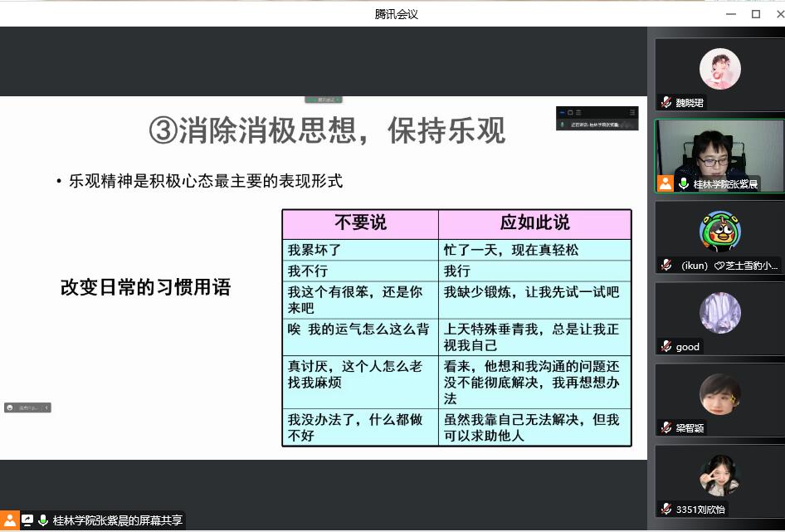Select 3351刘欣怡's avatar thumbnail
The image size is (785, 532).
point(719,476)
